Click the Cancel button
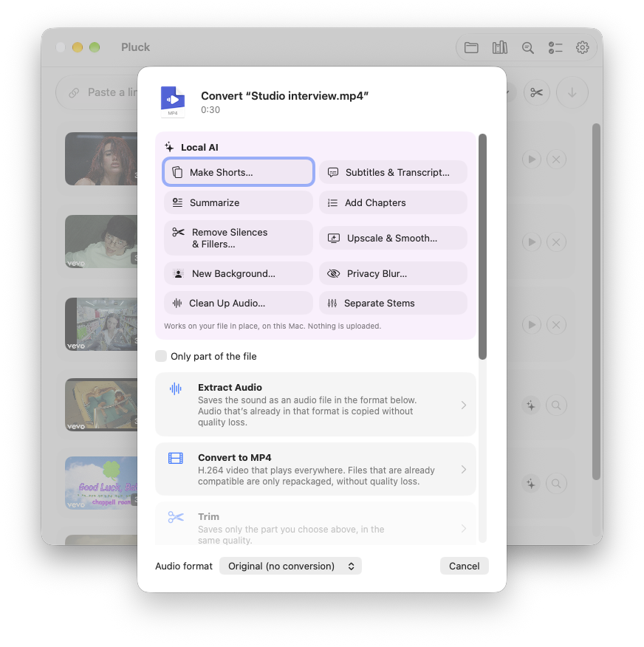 click(464, 566)
